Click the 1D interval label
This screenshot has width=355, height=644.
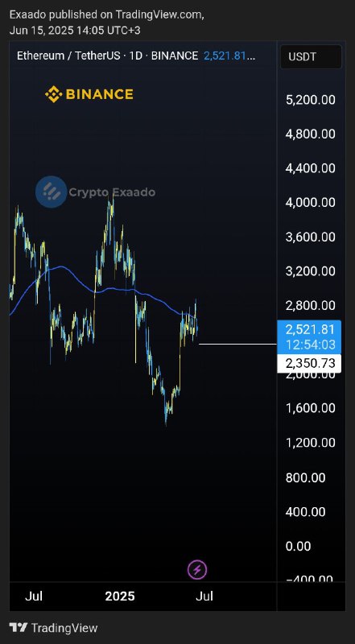135,56
